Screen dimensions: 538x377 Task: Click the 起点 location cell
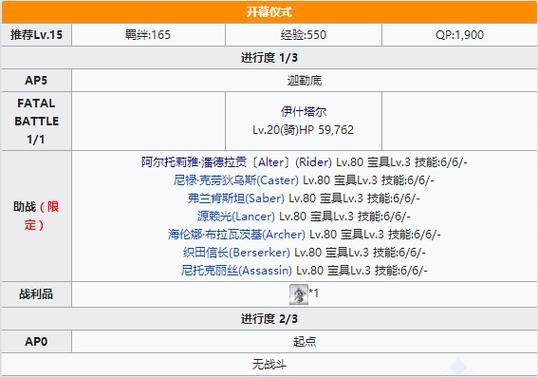pos(304,342)
